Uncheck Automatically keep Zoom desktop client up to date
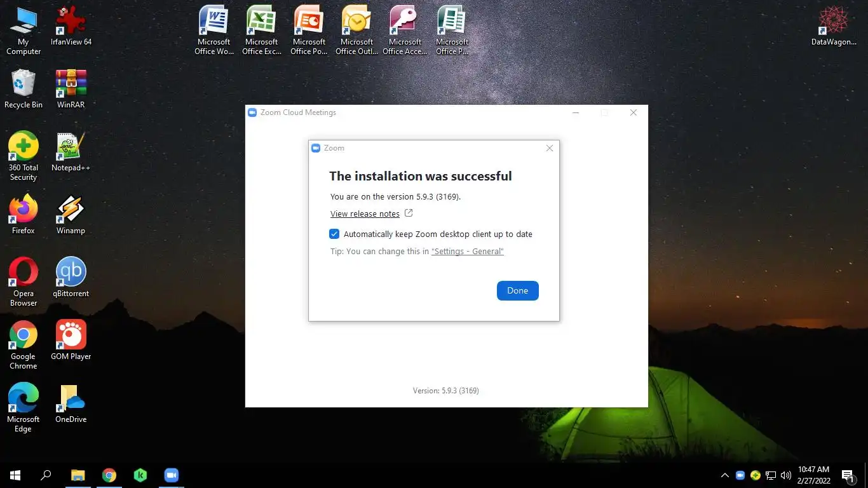 334,234
